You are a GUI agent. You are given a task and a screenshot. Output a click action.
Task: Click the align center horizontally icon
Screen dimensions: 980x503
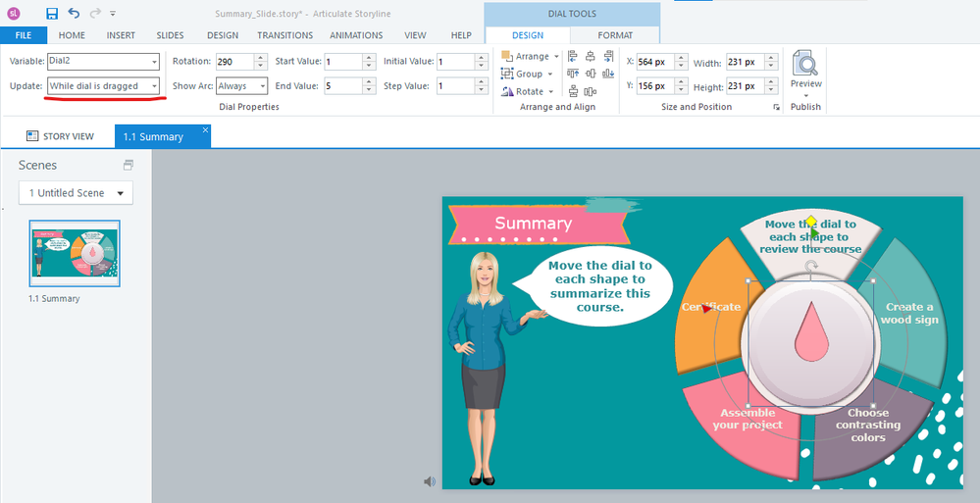[x=591, y=57]
